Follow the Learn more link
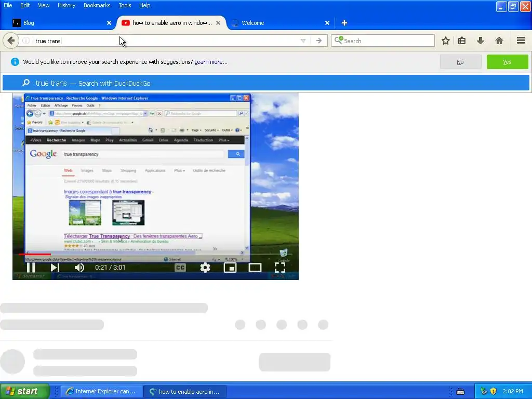 (211, 62)
